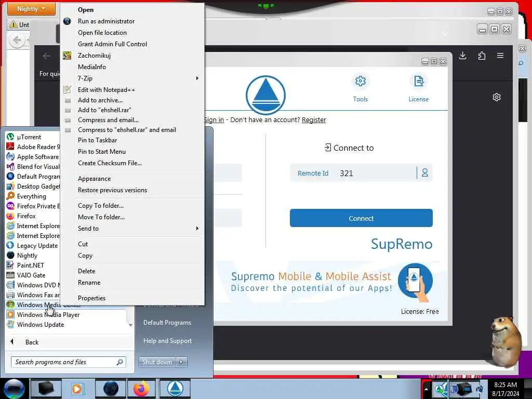Click the blue Connect button
This screenshot has height=399, width=532.
pyautogui.click(x=361, y=218)
